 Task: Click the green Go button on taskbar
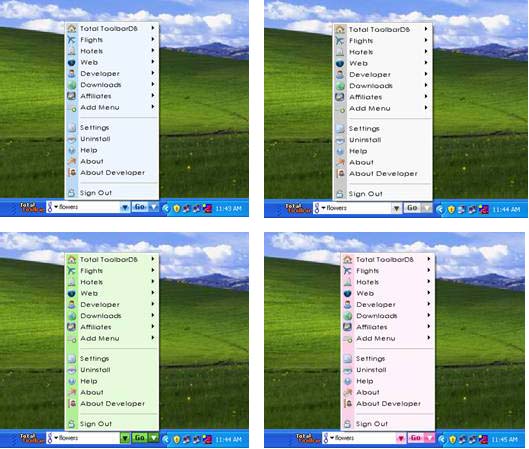click(x=140, y=438)
